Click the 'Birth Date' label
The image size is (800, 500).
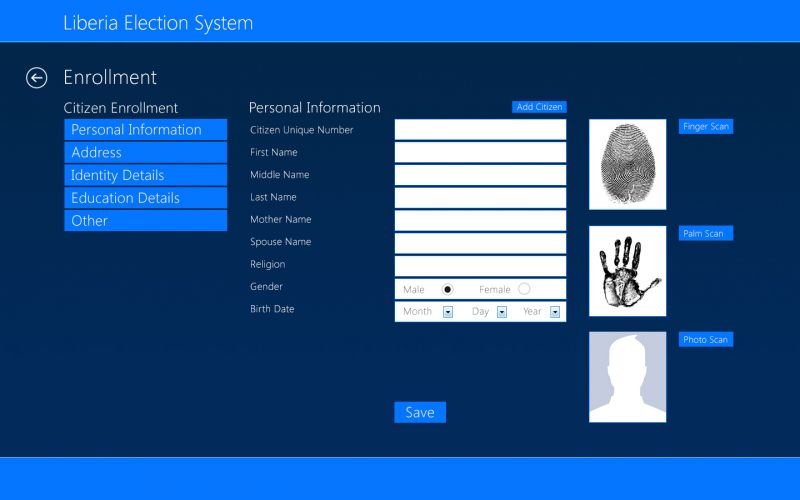coord(272,309)
